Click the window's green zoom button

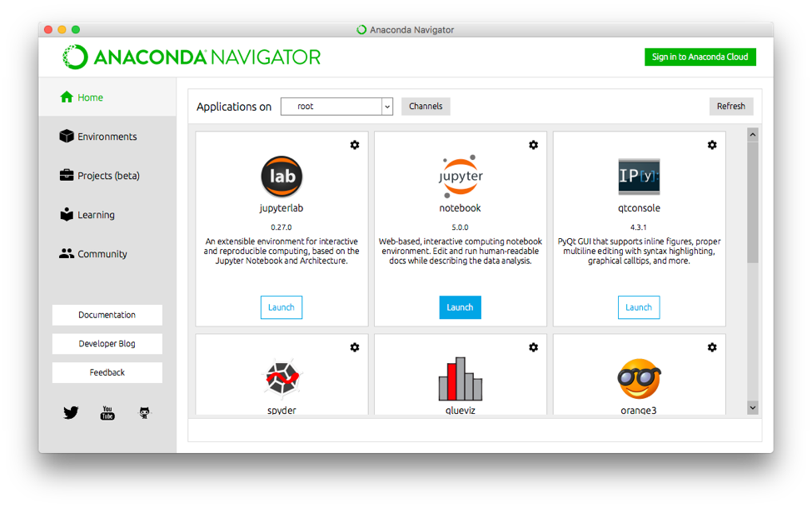76,29
